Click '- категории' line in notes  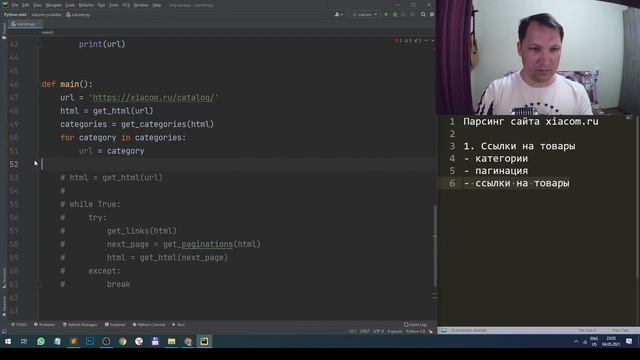[x=496, y=158]
